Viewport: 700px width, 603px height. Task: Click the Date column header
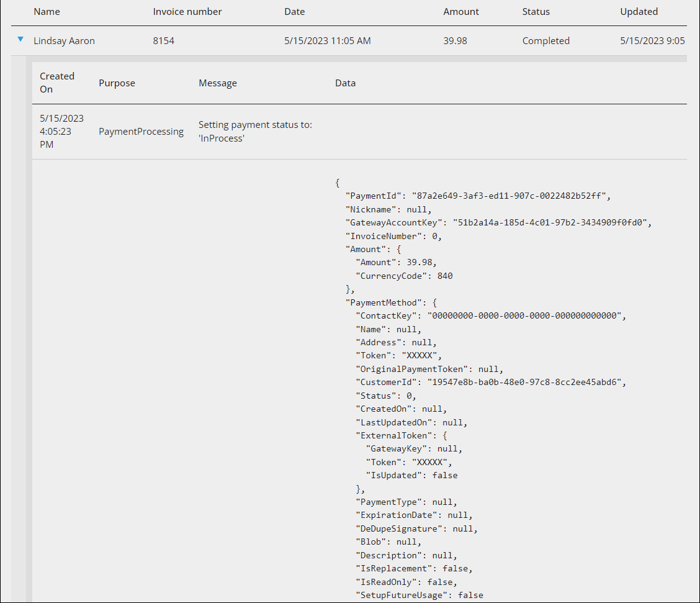tap(295, 12)
